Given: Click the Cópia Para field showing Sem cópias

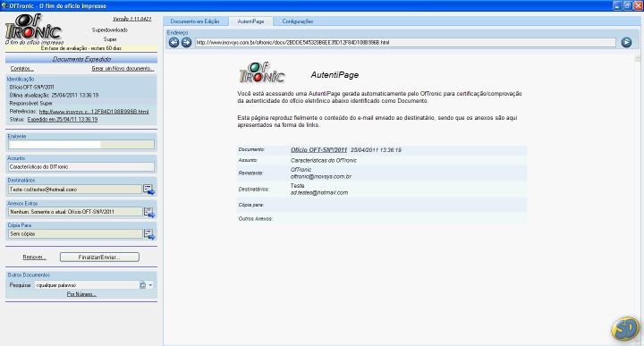Looking at the screenshot, I should tap(75, 234).
